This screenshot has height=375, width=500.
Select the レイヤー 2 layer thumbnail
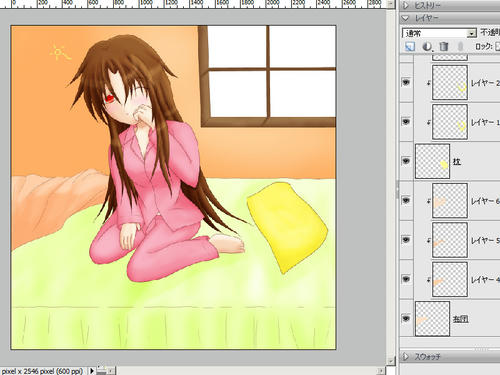(450, 82)
